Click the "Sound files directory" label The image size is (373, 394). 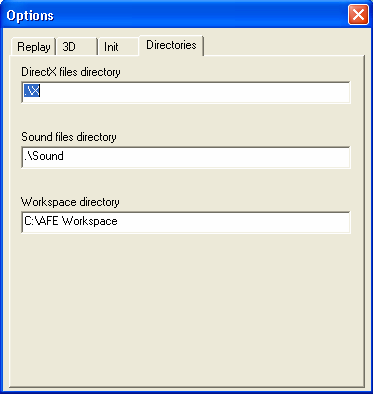69,137
